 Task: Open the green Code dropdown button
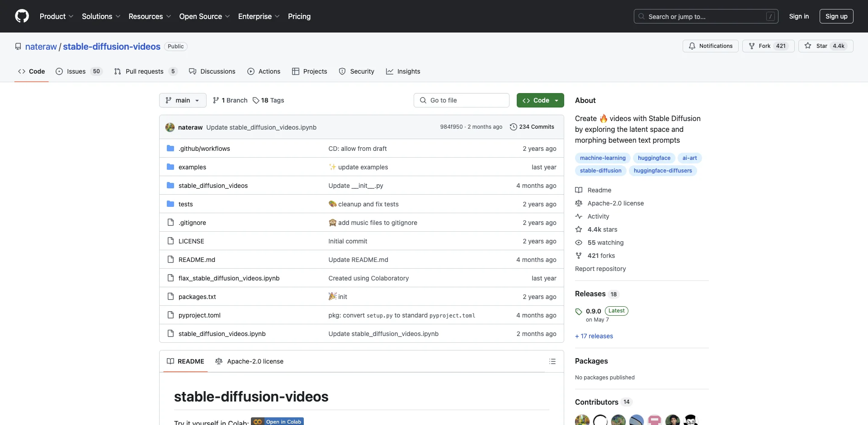click(540, 100)
